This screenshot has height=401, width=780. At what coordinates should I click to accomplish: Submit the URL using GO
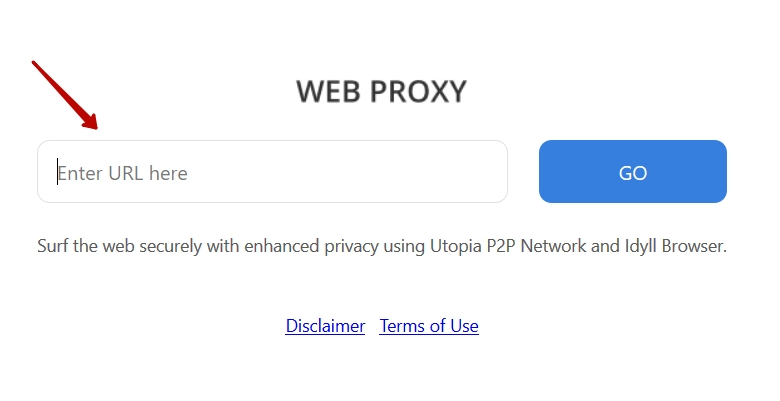pyautogui.click(x=632, y=172)
